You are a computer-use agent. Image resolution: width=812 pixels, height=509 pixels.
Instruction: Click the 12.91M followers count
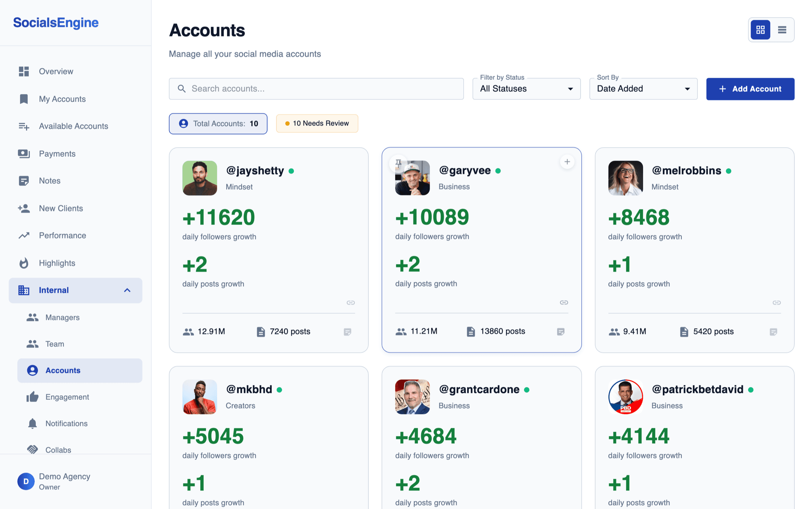211,332
